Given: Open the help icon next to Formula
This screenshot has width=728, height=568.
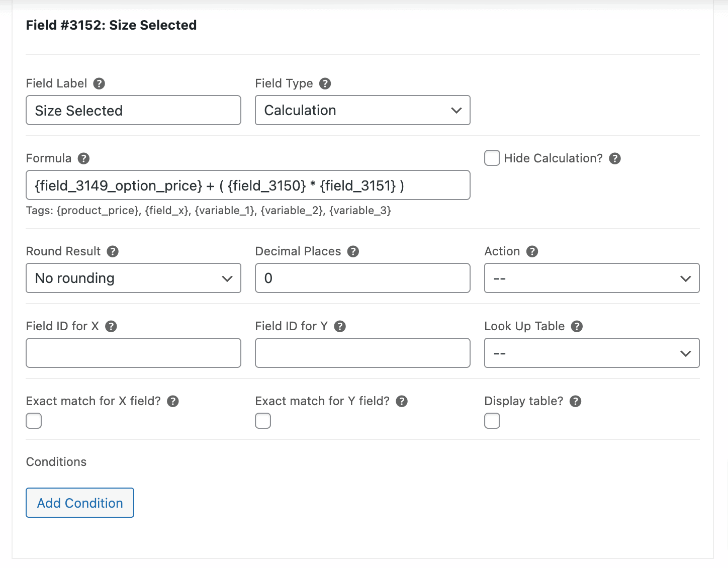Looking at the screenshot, I should pyautogui.click(x=83, y=158).
